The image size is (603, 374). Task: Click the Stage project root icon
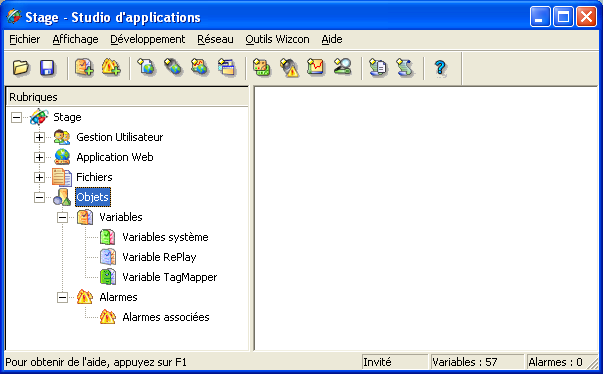39,117
